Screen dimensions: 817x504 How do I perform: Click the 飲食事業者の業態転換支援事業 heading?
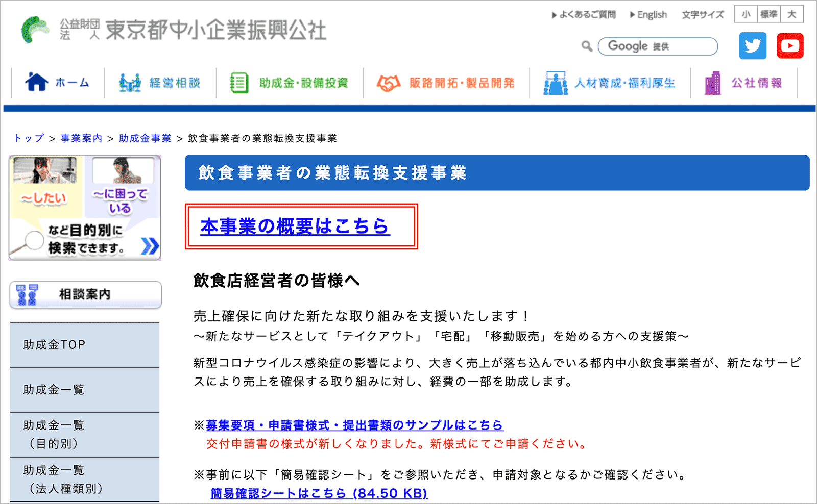point(332,173)
